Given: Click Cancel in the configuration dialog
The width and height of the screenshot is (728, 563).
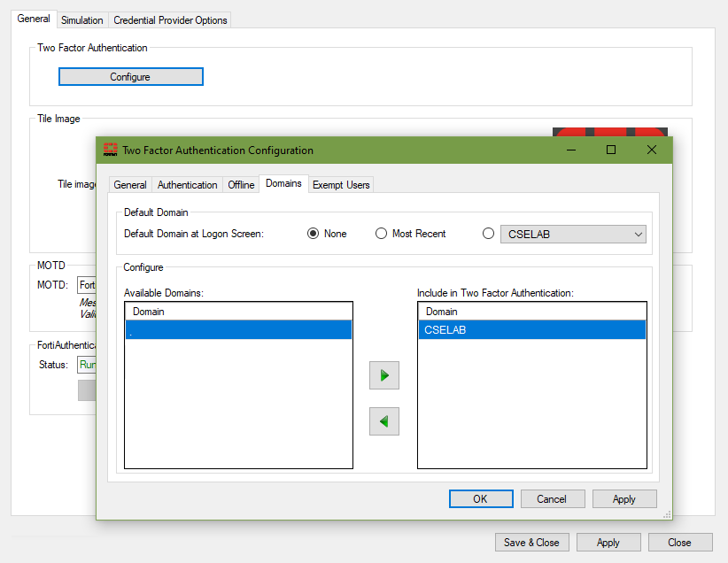Looking at the screenshot, I should [552, 498].
